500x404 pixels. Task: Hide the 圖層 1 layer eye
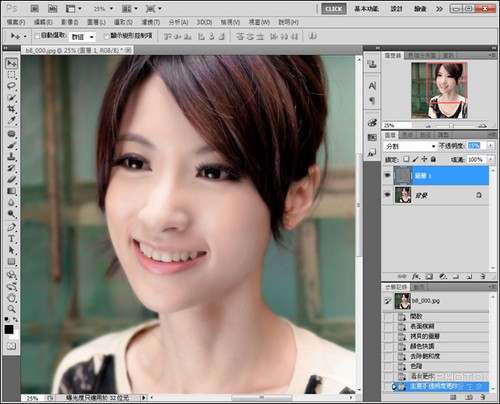point(387,175)
